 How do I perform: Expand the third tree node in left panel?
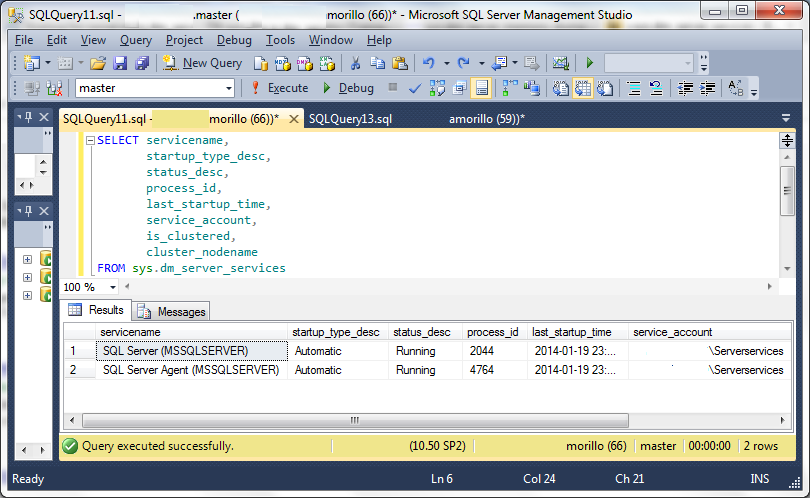(27, 295)
